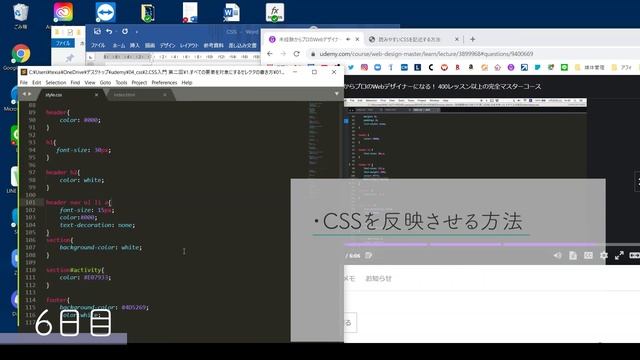Open the TeamViewer desktop shortcut
The height and width of the screenshot is (360, 640).
(x=106, y=12)
